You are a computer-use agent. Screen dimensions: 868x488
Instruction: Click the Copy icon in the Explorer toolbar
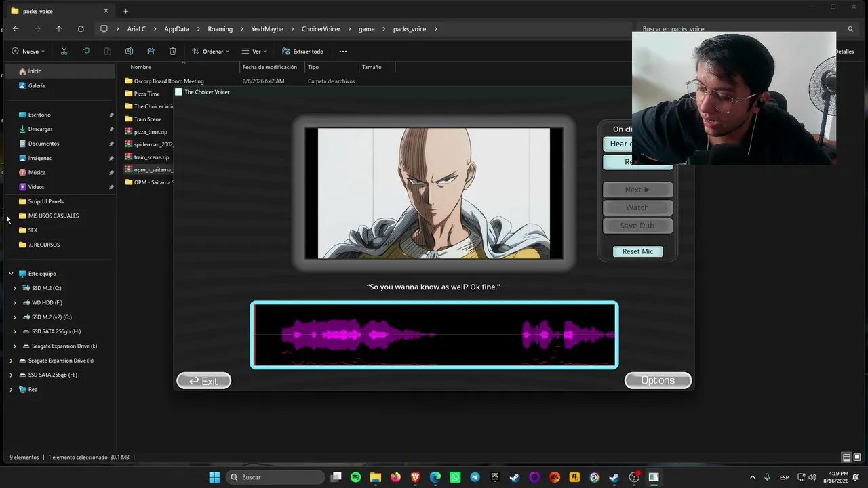(x=85, y=52)
